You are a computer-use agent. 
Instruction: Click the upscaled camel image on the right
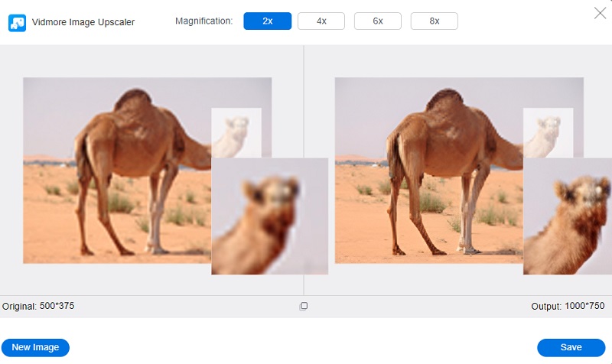point(428,176)
